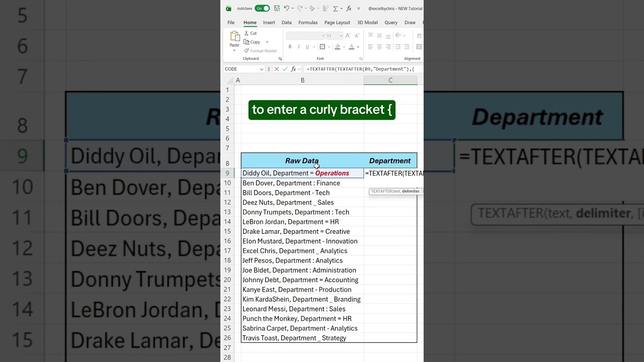644x362 pixels.
Task: Click Insert Function fx beside formula bar
Action: [x=293, y=69]
